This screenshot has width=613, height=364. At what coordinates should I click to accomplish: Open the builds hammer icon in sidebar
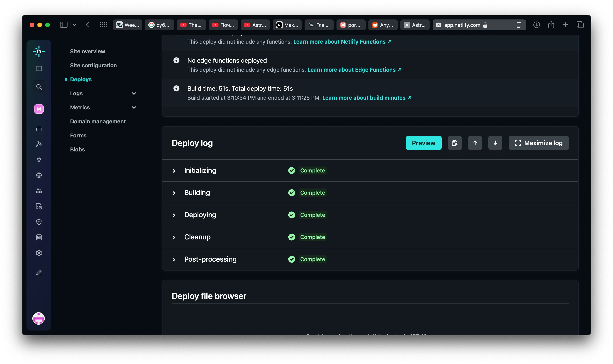39,144
